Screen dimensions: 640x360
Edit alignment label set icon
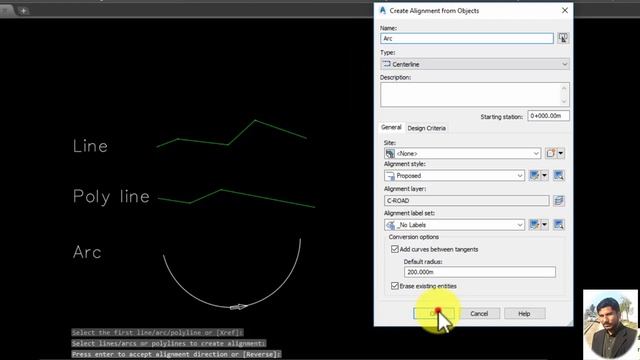pos(534,225)
